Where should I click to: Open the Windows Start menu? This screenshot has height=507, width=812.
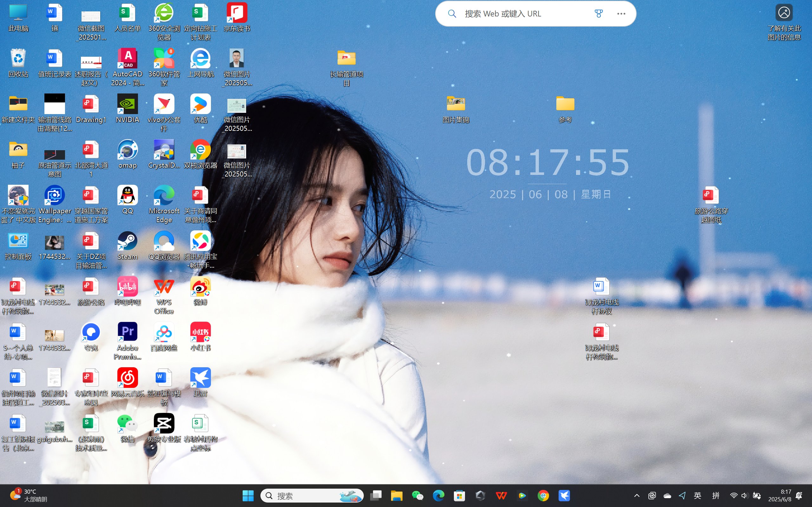click(x=248, y=496)
